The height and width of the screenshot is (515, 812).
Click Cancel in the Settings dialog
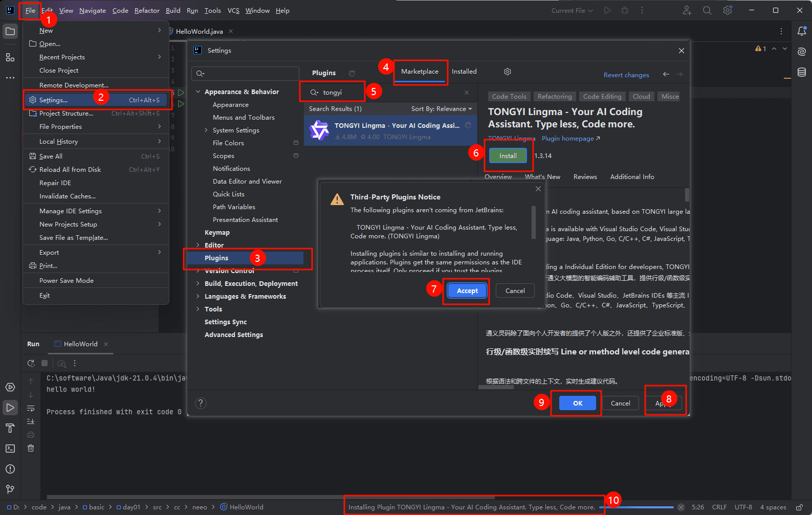621,403
